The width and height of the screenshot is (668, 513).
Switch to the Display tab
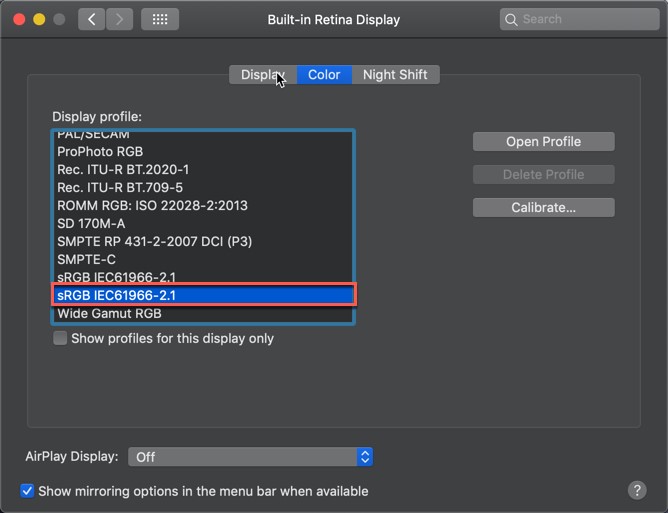click(263, 75)
